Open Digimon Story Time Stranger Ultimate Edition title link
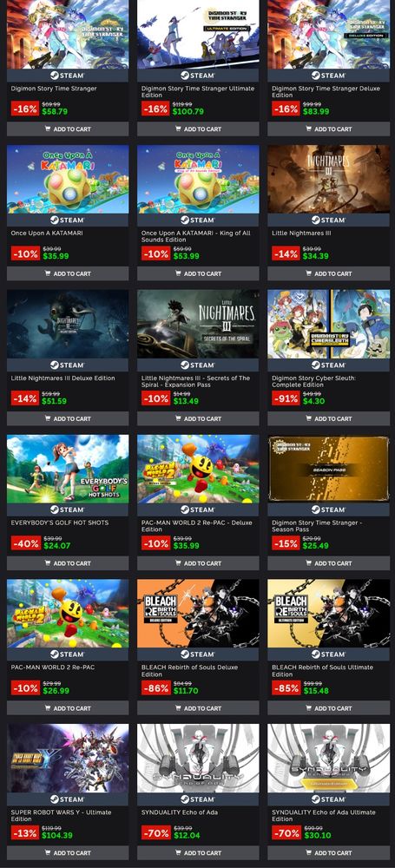This screenshot has height=868, width=395. click(198, 92)
